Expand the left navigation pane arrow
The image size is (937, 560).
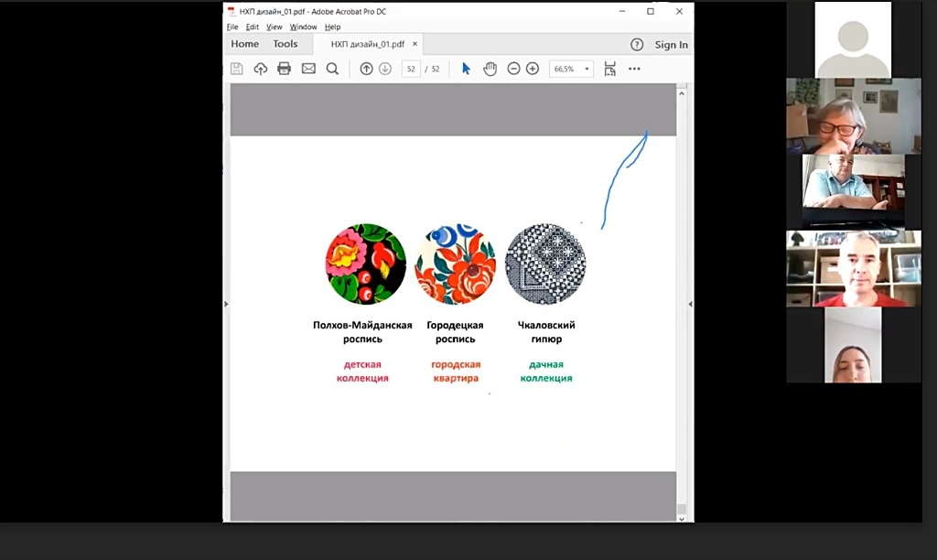tap(226, 304)
